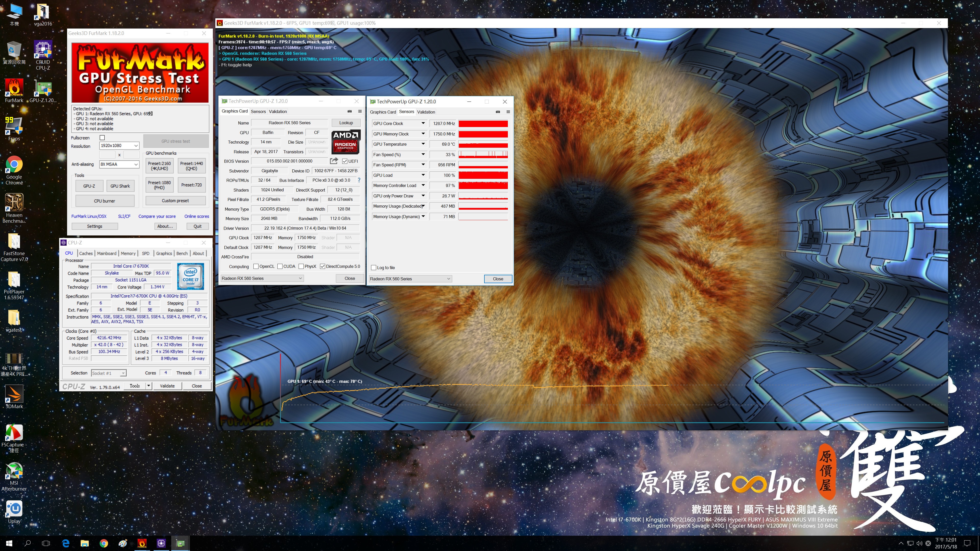Click the FurMark taskbar icon
Viewport: 980px width, 551px height.
[x=142, y=543]
